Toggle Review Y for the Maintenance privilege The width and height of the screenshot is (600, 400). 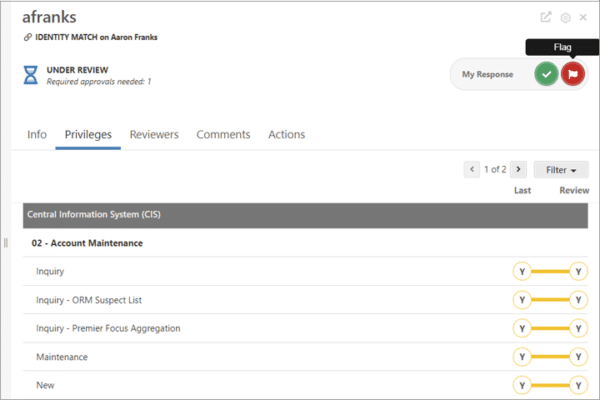[x=578, y=357]
